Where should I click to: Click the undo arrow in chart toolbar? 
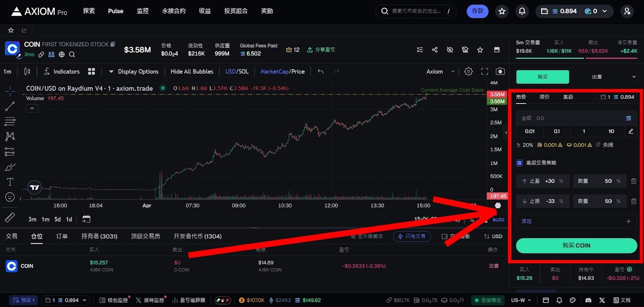(321, 71)
